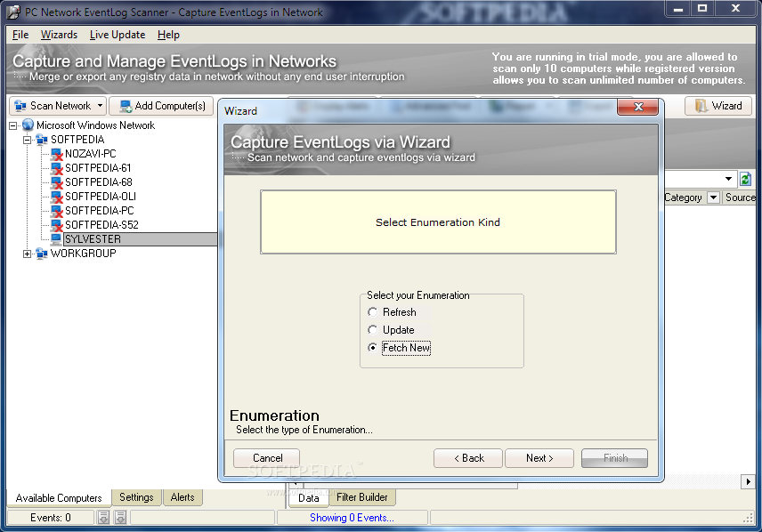This screenshot has width=762, height=532.
Task: Click the application icon in the title bar
Action: [13, 12]
